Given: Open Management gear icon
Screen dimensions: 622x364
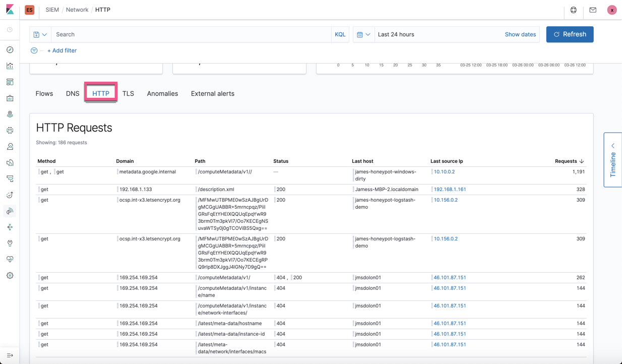Looking at the screenshot, I should point(10,276).
